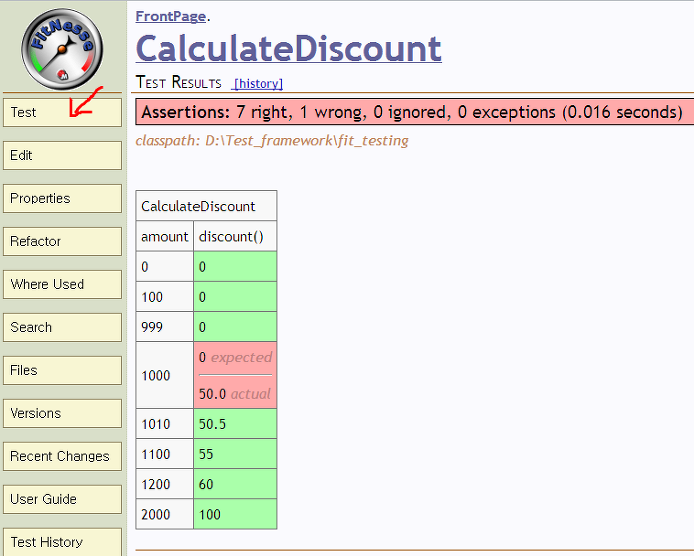Click the FitNesse gauge logo
The width and height of the screenshot is (694, 556).
[x=62, y=49]
